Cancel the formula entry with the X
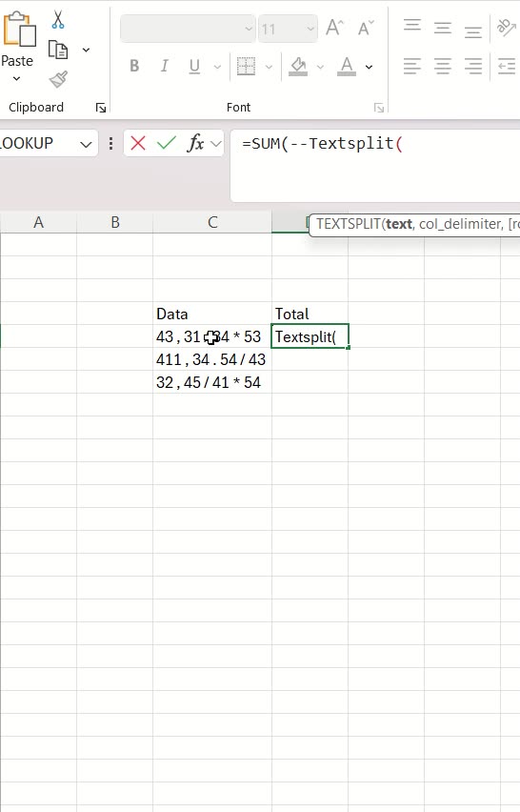Image resolution: width=520 pixels, height=812 pixels. tap(138, 143)
